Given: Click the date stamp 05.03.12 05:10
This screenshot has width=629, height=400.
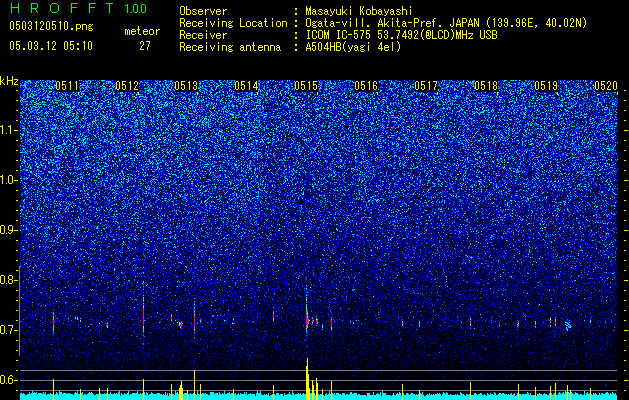Looking at the screenshot, I should 51,46.
